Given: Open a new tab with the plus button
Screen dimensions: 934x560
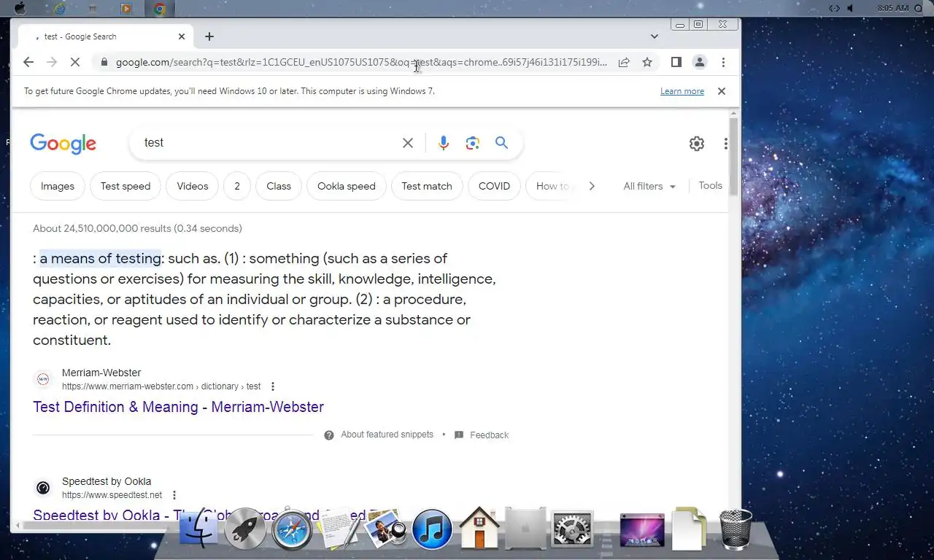Looking at the screenshot, I should tap(209, 36).
